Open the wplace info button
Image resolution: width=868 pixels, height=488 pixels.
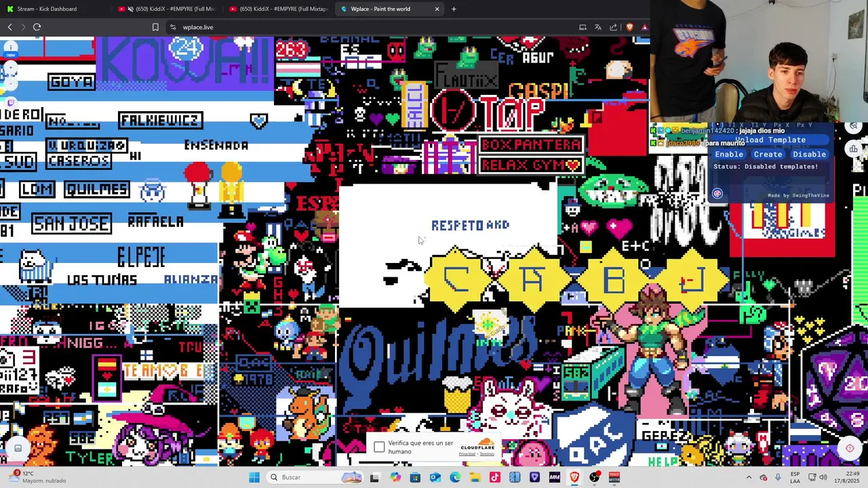[10, 47]
